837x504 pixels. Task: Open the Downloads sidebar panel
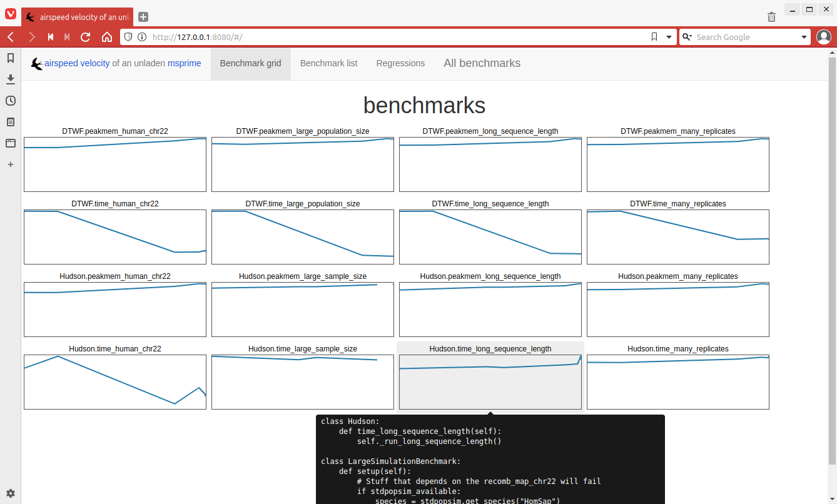coord(10,79)
